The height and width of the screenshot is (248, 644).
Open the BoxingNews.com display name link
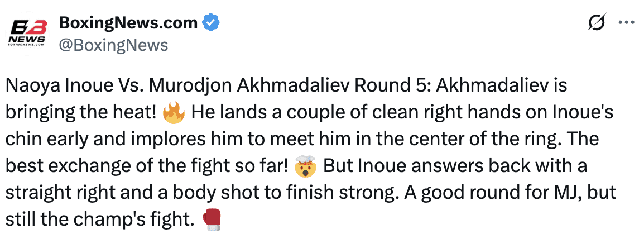click(128, 23)
